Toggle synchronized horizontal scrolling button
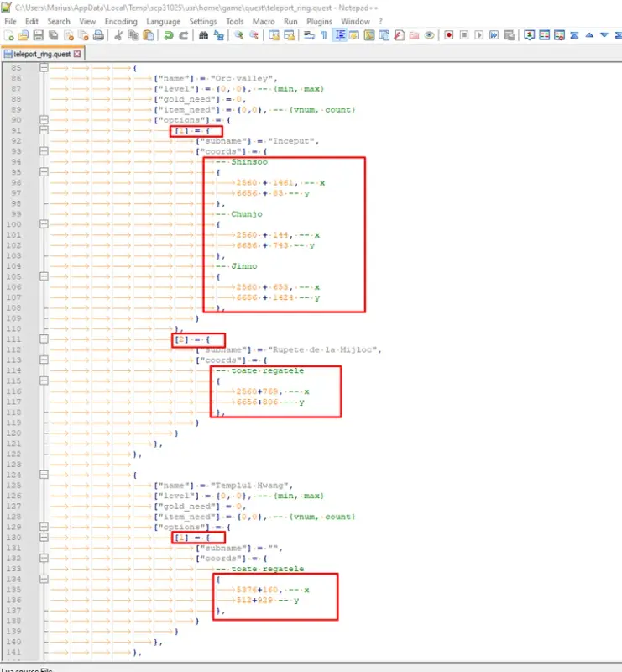This screenshot has width=622, height=672. point(289,35)
